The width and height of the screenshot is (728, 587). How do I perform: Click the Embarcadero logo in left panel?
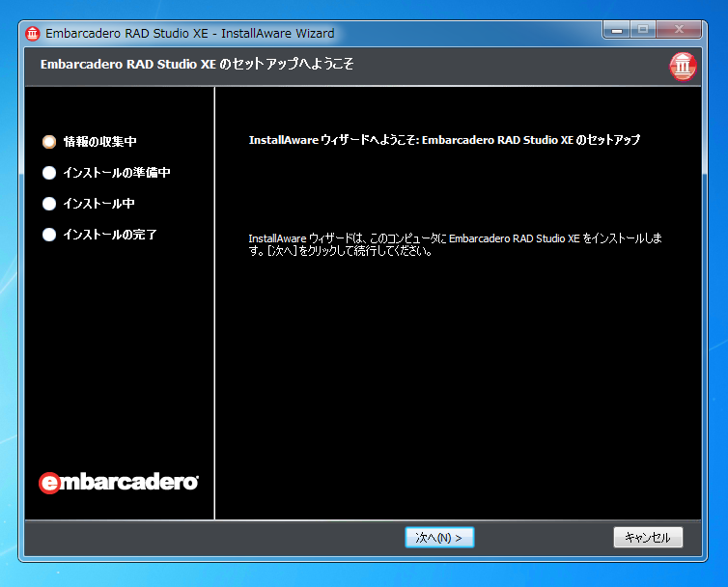(119, 483)
